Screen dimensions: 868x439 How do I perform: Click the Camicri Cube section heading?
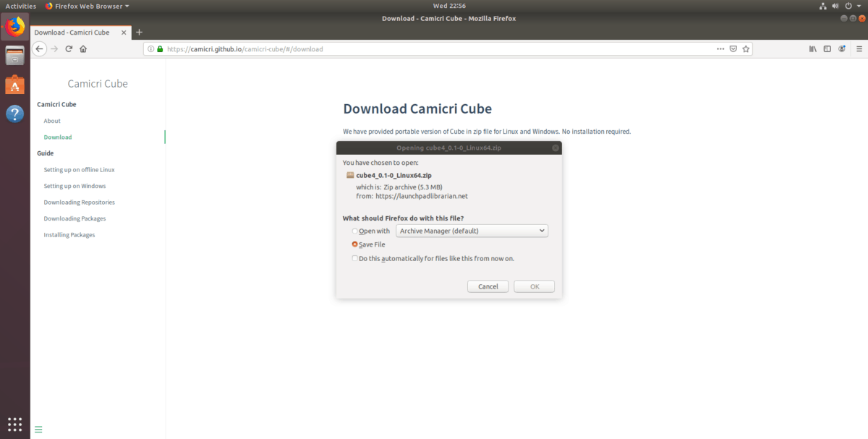(x=56, y=104)
